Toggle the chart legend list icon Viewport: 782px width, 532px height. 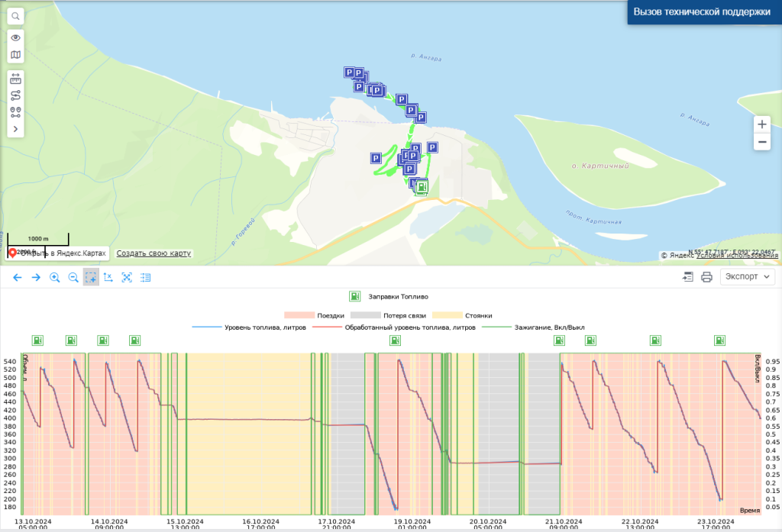(145, 277)
